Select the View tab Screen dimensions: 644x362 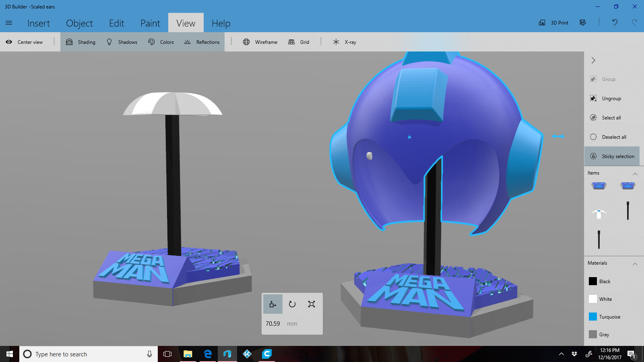[x=186, y=23]
